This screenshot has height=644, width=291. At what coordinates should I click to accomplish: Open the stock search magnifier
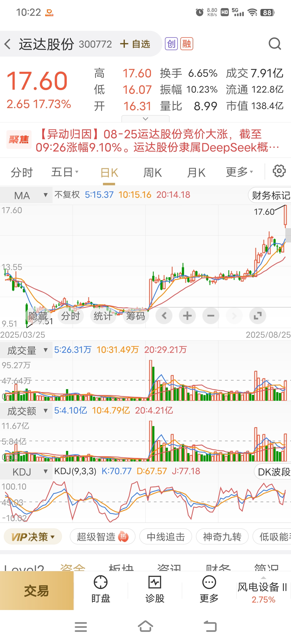275,44
